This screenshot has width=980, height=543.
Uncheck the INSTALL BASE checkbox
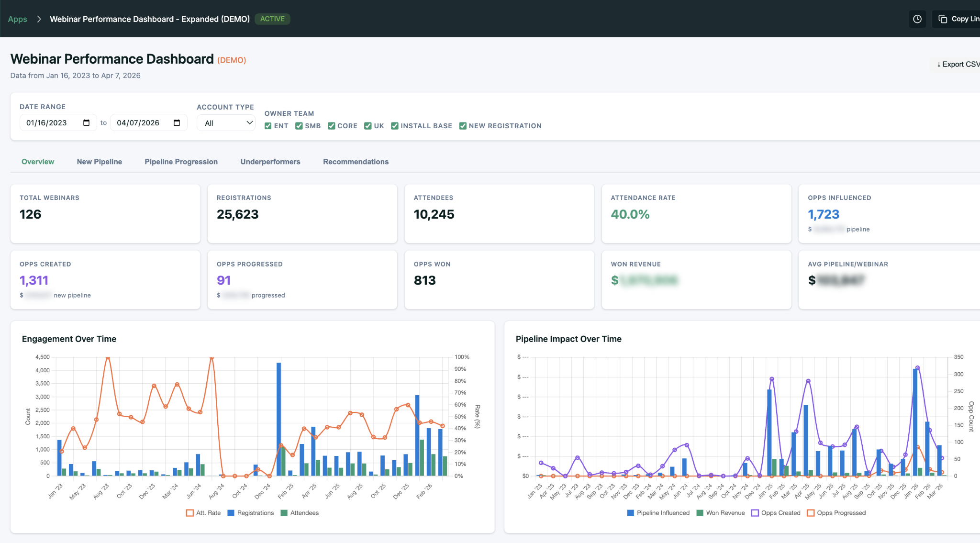pos(395,126)
